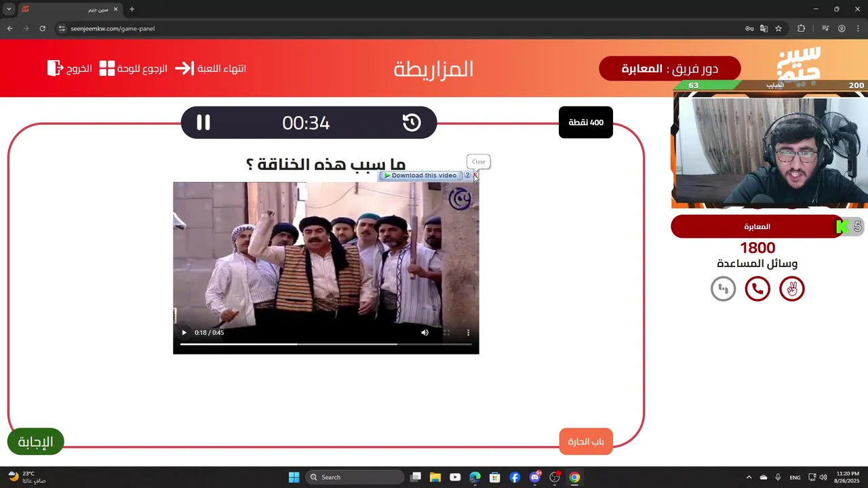Open Chrome profile avatar

tap(842, 28)
